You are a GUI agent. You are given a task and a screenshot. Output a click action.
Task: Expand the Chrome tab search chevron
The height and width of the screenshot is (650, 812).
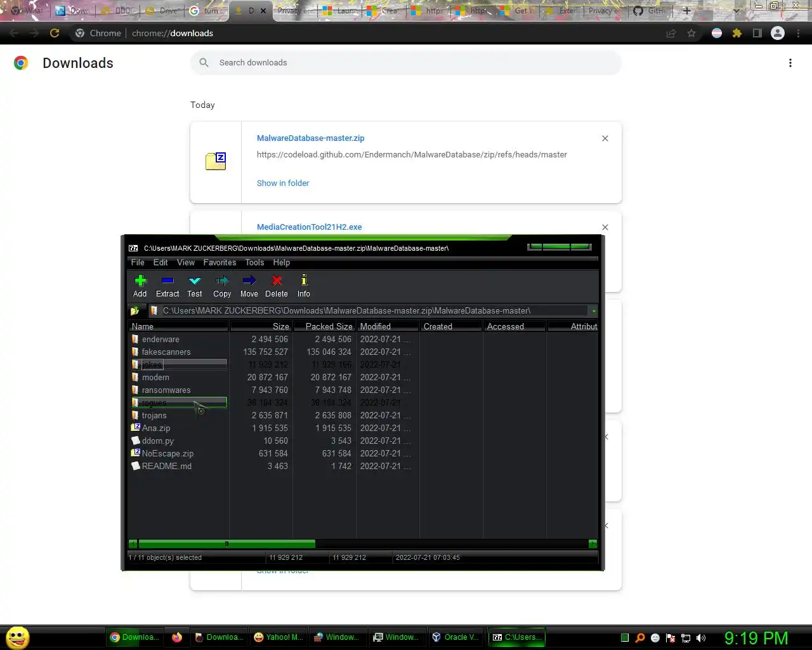coord(736,11)
